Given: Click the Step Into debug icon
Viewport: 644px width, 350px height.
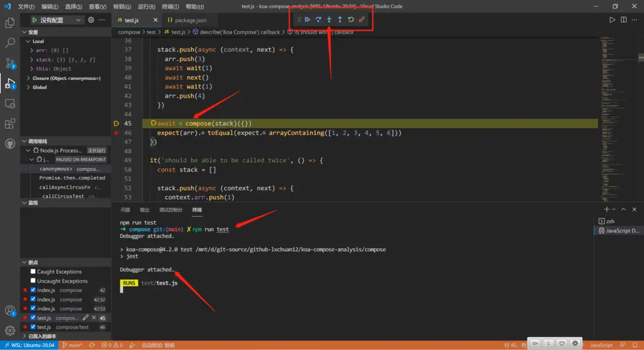Looking at the screenshot, I should 329,19.
